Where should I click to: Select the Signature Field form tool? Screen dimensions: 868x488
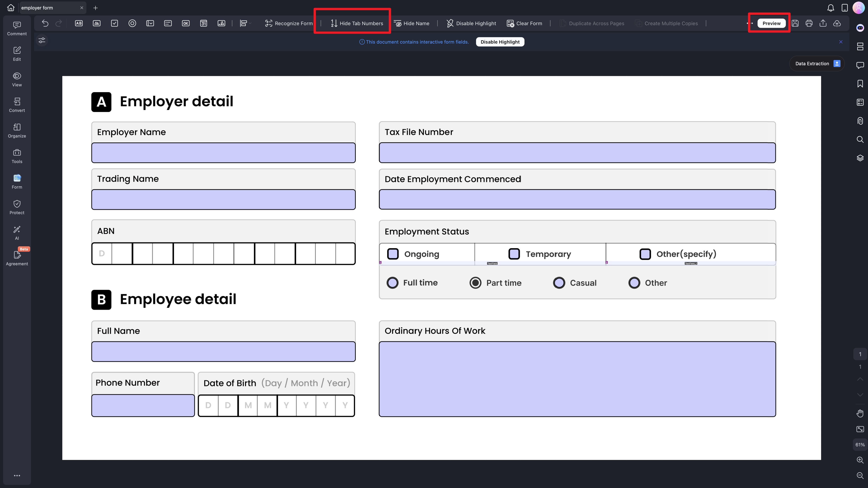point(221,23)
